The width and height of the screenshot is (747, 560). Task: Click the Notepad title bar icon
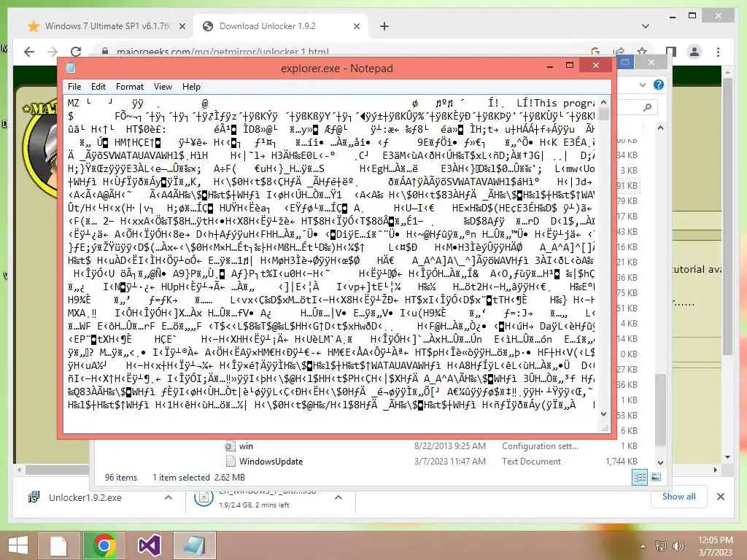tap(71, 68)
